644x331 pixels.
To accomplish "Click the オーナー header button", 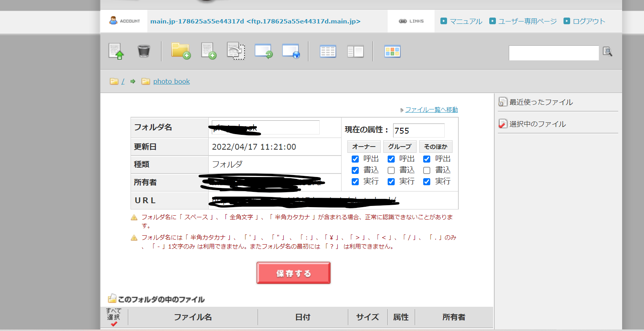I will (364, 147).
